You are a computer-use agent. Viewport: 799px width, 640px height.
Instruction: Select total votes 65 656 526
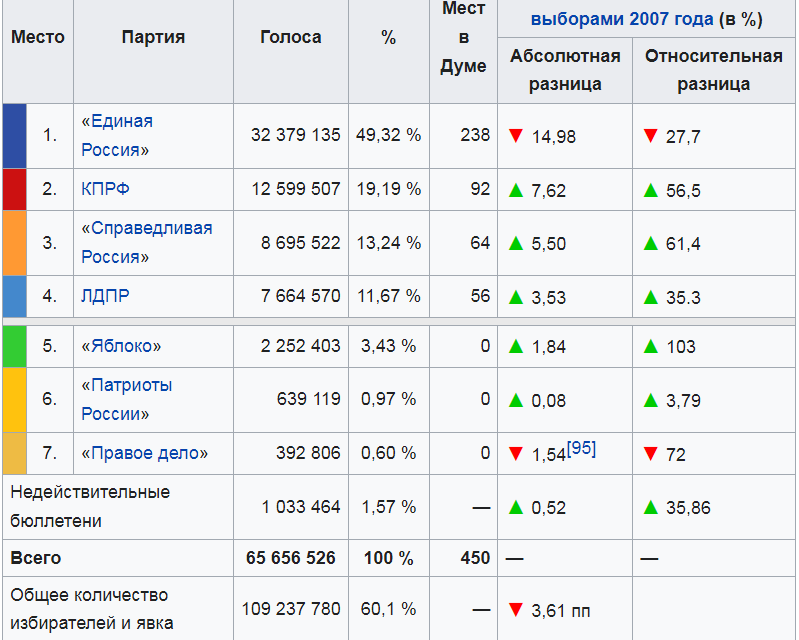(x=291, y=558)
